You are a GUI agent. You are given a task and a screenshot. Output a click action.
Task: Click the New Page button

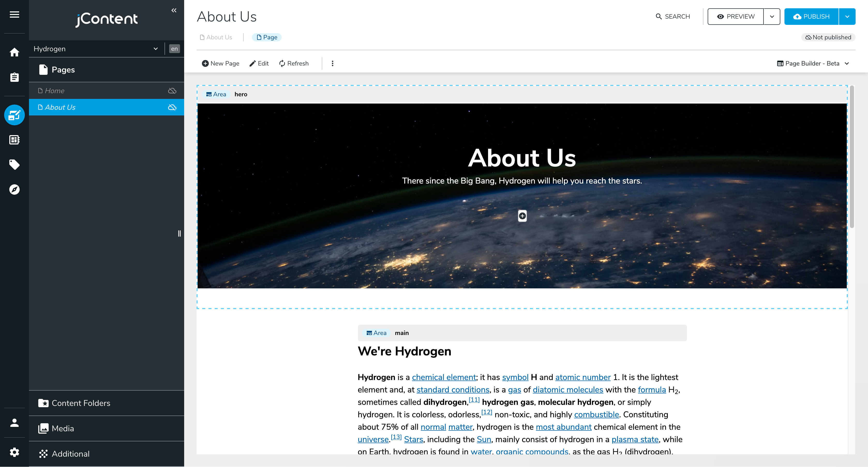(220, 63)
